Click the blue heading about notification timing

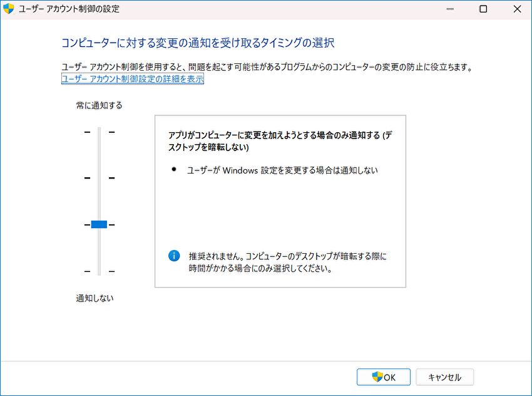198,43
